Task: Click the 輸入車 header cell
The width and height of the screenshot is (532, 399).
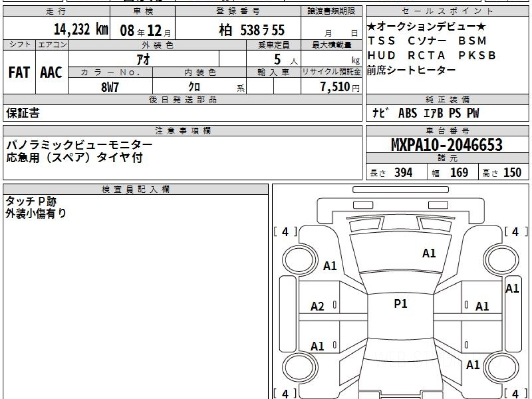Action: pos(274,72)
